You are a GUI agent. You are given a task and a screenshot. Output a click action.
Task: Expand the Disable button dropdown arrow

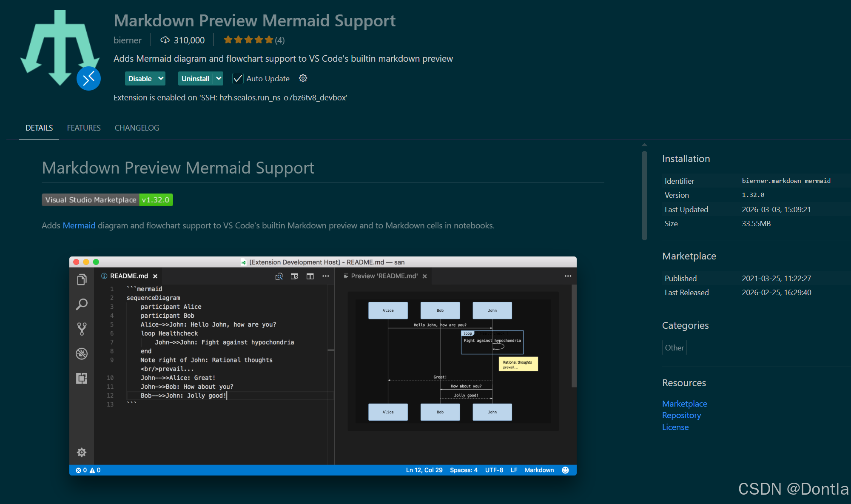point(161,79)
